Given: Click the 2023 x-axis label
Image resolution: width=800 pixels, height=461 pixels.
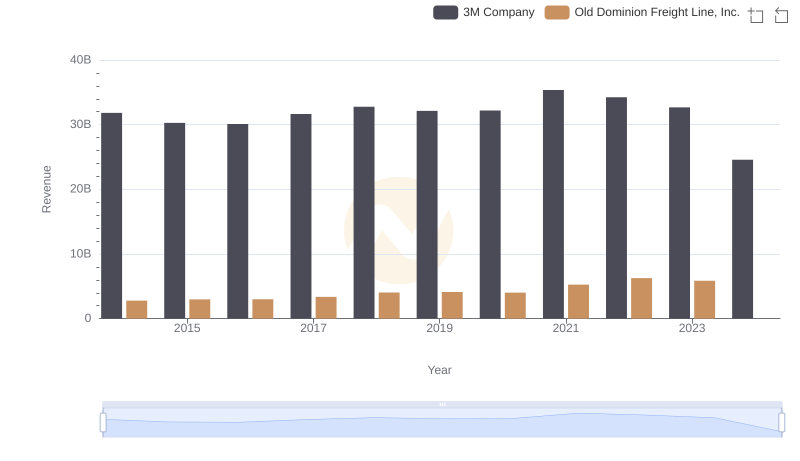Looking at the screenshot, I should pyautogui.click(x=692, y=328).
